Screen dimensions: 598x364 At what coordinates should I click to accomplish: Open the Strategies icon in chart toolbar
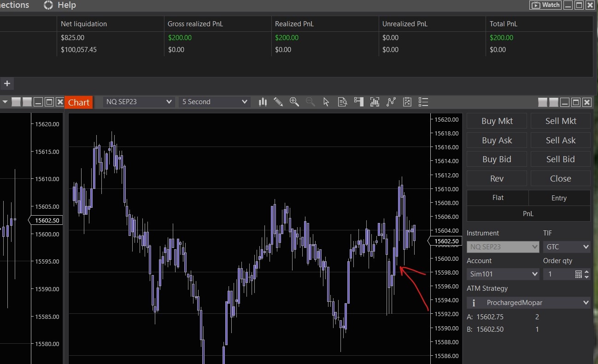tap(407, 102)
